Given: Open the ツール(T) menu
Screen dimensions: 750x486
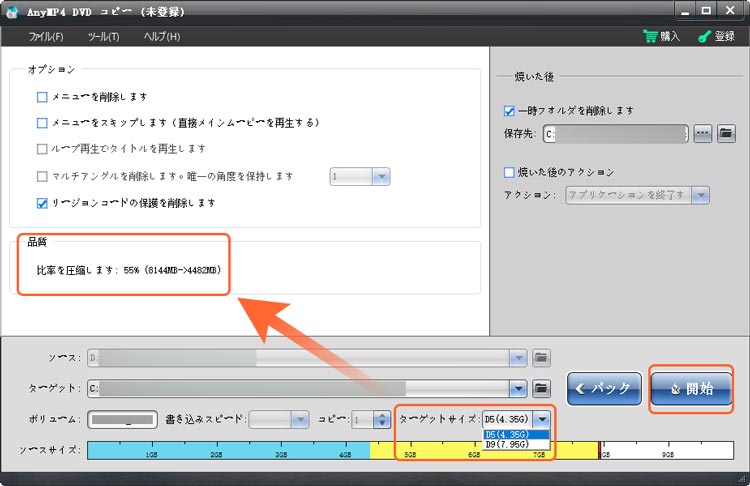Looking at the screenshot, I should pos(103,36).
